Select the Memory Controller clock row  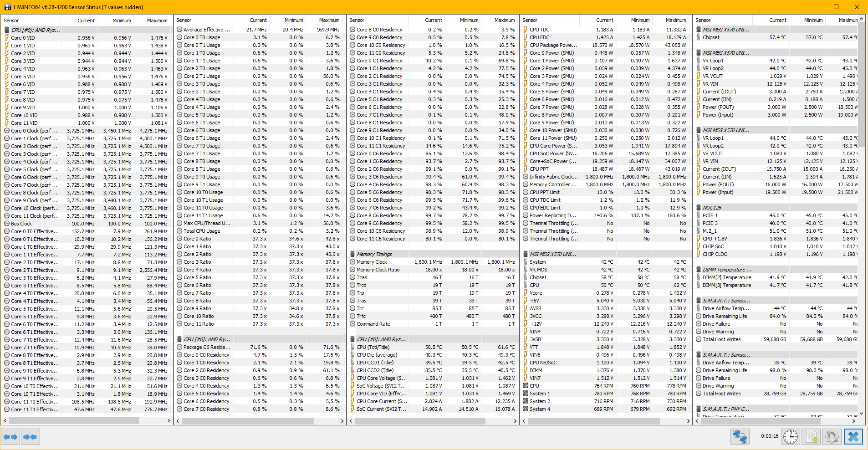(607, 184)
